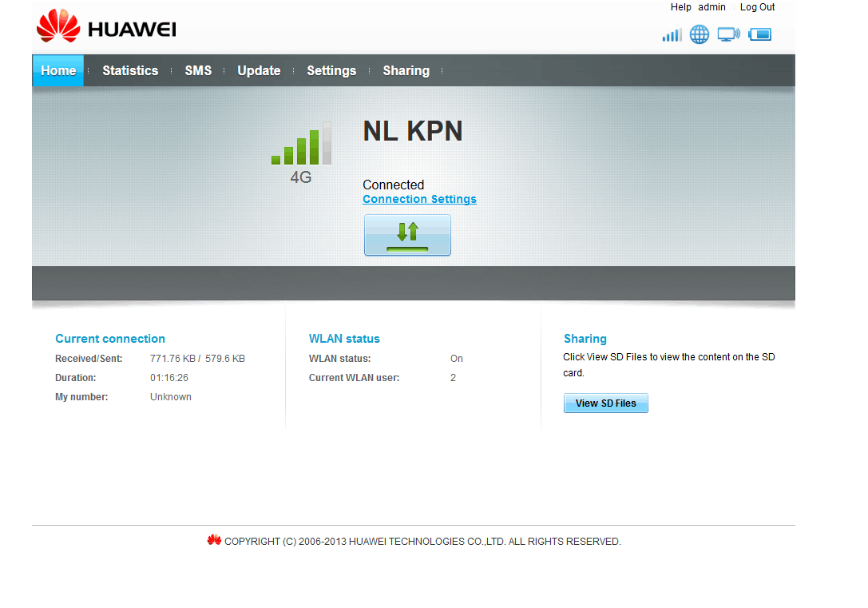This screenshot has height=608, width=868.
Task: Open the Statistics tab
Action: point(130,70)
